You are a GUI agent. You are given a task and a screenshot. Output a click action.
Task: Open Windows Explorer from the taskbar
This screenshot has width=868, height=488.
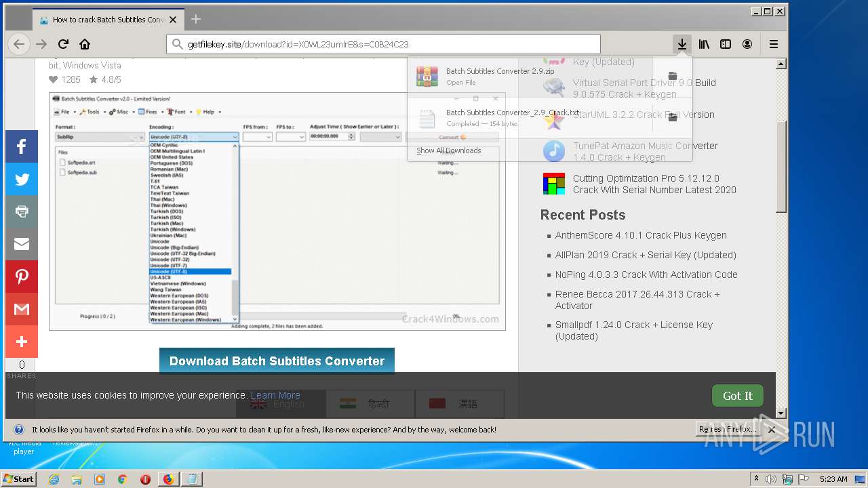coord(77,479)
